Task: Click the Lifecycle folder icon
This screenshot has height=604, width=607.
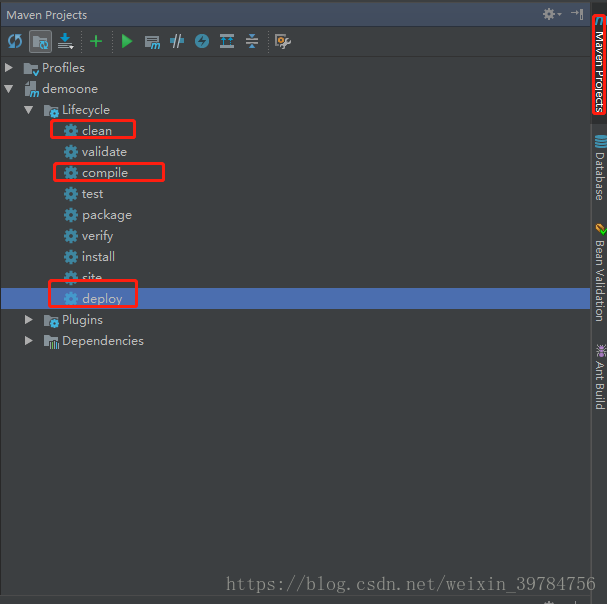Action: [51, 111]
